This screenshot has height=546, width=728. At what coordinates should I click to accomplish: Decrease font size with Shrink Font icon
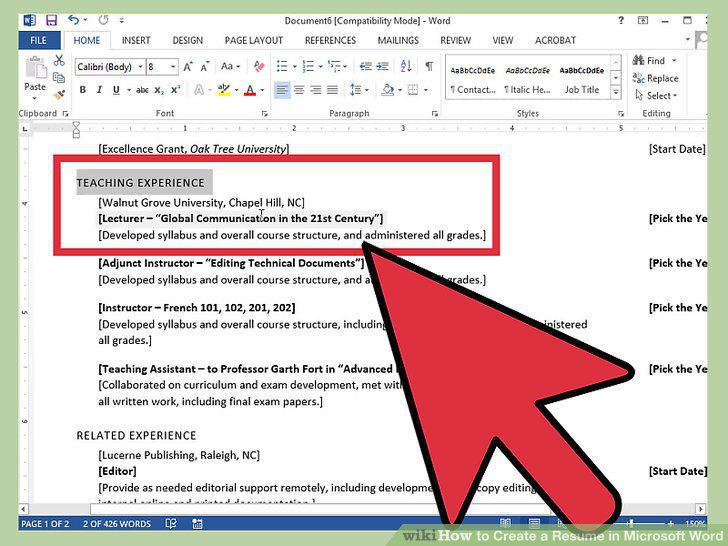click(205, 66)
